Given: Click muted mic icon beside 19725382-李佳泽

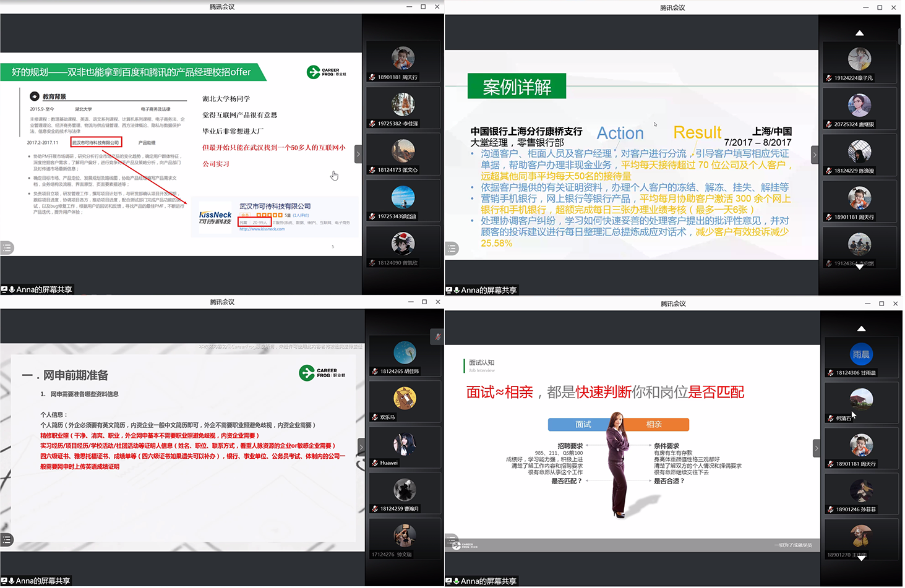Looking at the screenshot, I should [x=372, y=124].
